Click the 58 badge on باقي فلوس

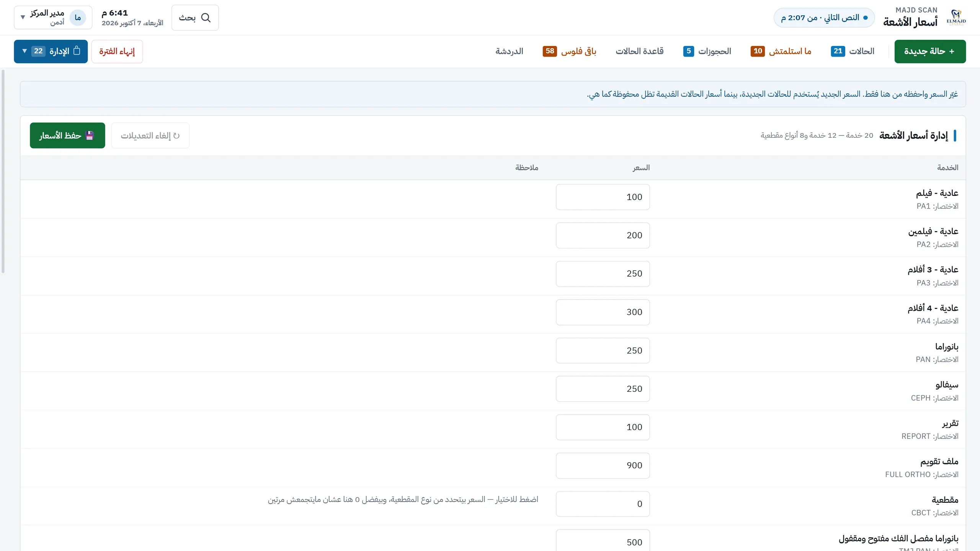(x=550, y=51)
